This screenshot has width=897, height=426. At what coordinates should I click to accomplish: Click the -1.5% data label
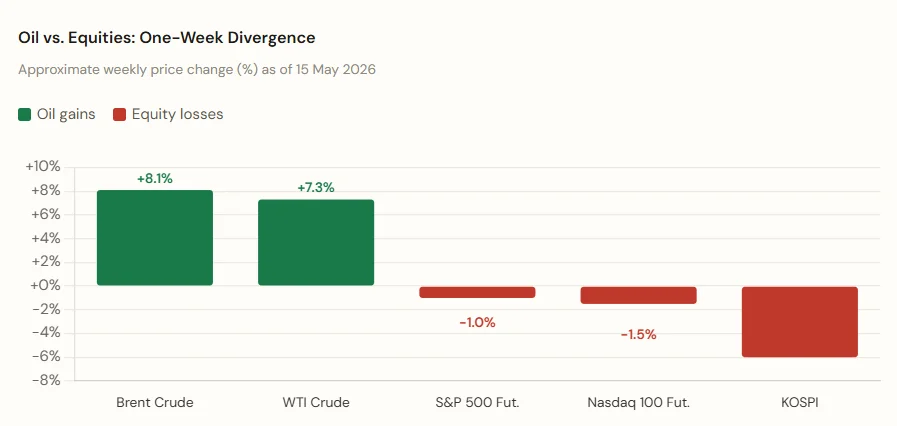click(638, 335)
